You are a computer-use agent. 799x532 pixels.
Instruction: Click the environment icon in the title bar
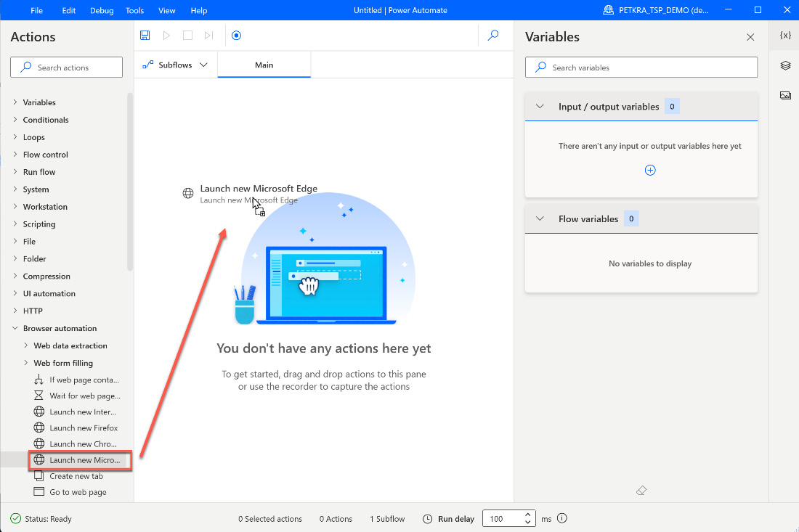pyautogui.click(x=608, y=10)
